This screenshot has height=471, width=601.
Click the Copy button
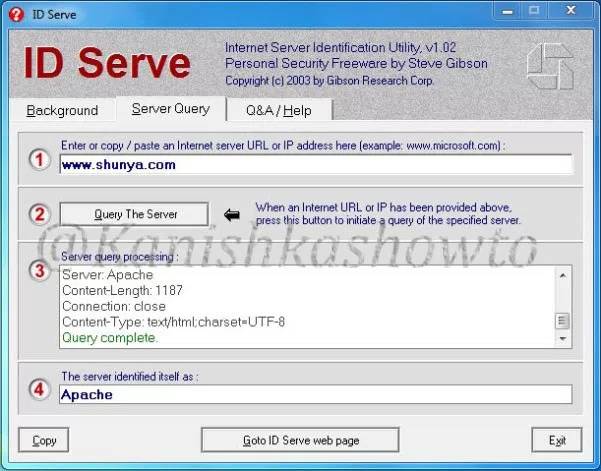click(44, 440)
